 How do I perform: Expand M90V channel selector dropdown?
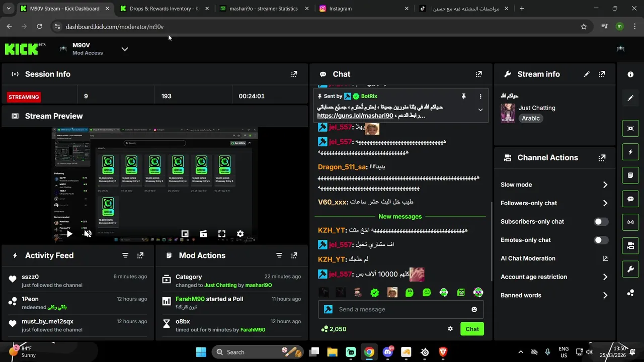tap(125, 49)
